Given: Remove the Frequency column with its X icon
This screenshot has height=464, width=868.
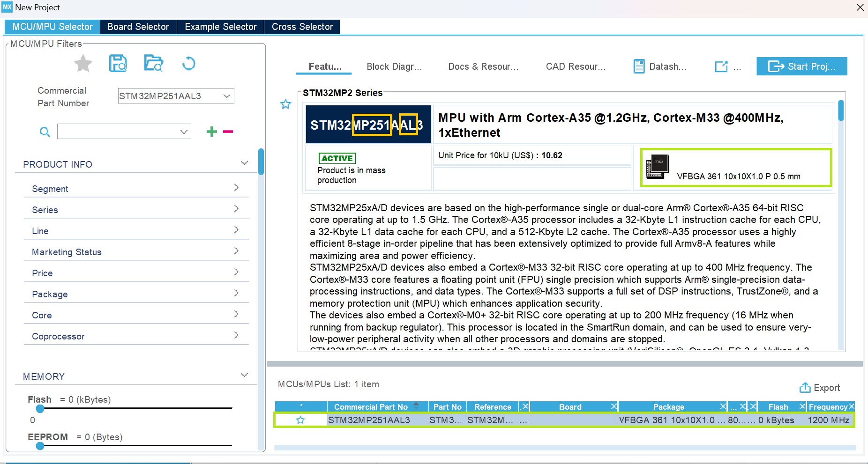Looking at the screenshot, I should (852, 406).
